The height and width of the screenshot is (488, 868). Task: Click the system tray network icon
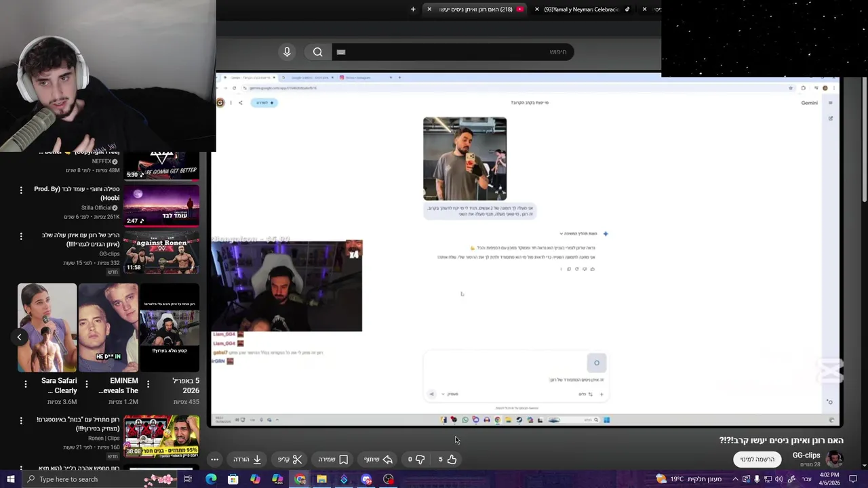tap(768, 479)
